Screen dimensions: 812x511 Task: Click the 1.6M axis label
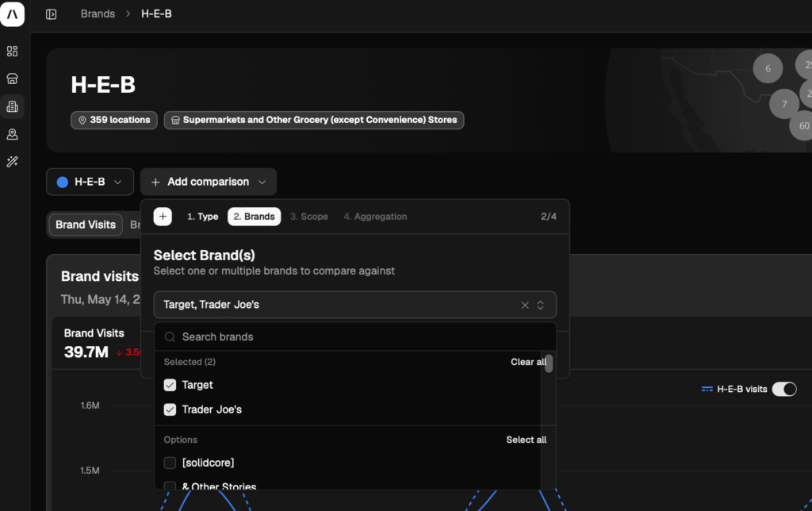pos(90,405)
